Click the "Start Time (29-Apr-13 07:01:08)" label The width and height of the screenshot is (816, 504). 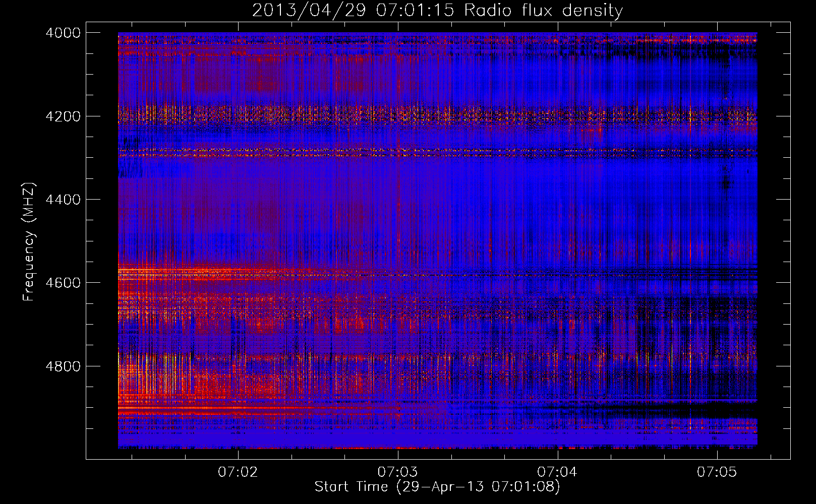[437, 487]
